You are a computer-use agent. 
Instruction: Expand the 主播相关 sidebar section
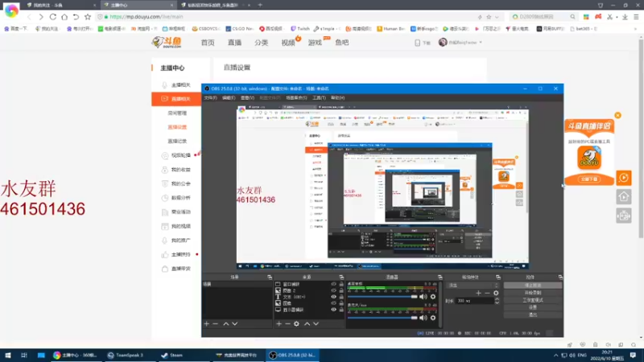[180, 85]
